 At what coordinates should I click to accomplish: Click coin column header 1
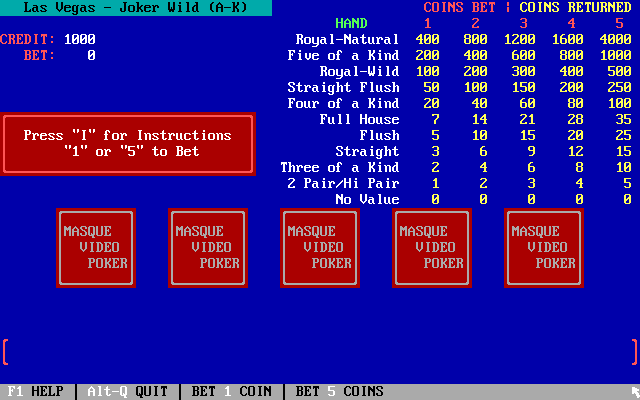(x=427, y=23)
